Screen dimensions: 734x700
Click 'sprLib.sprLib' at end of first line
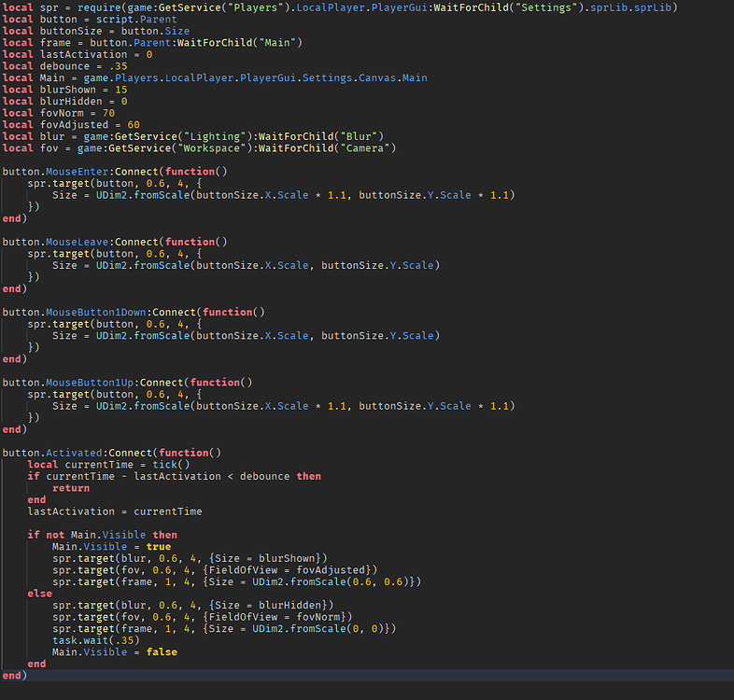(x=630, y=7)
